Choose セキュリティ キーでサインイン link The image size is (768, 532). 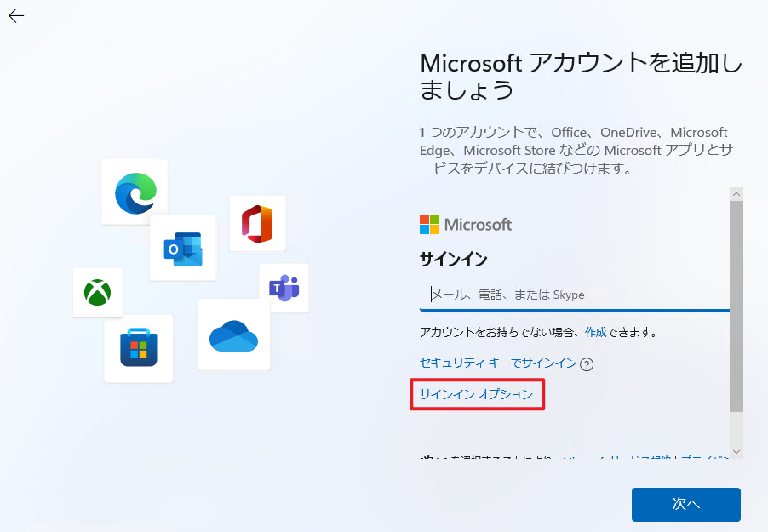(498, 363)
